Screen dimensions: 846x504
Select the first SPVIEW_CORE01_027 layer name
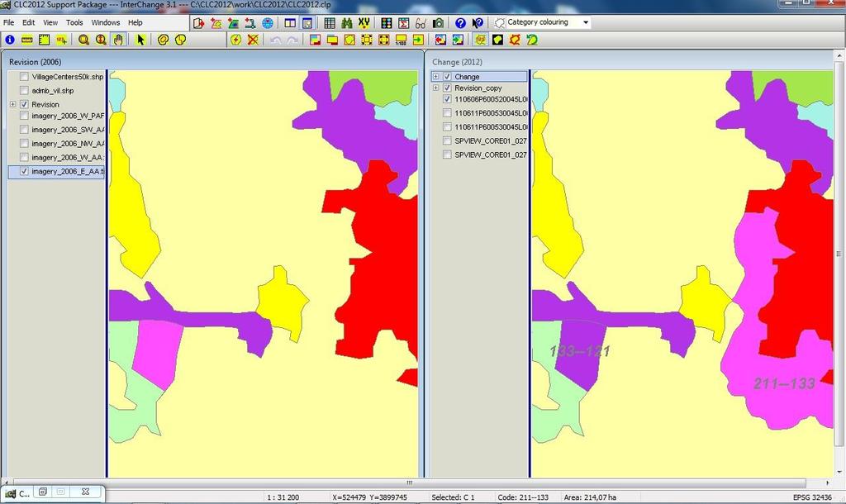click(491, 140)
